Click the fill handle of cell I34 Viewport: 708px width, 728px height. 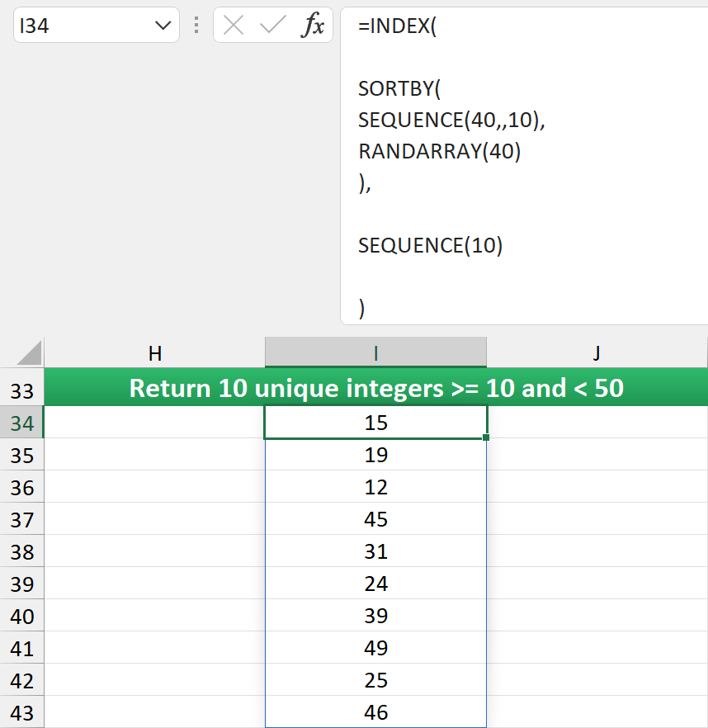pyautogui.click(x=487, y=438)
